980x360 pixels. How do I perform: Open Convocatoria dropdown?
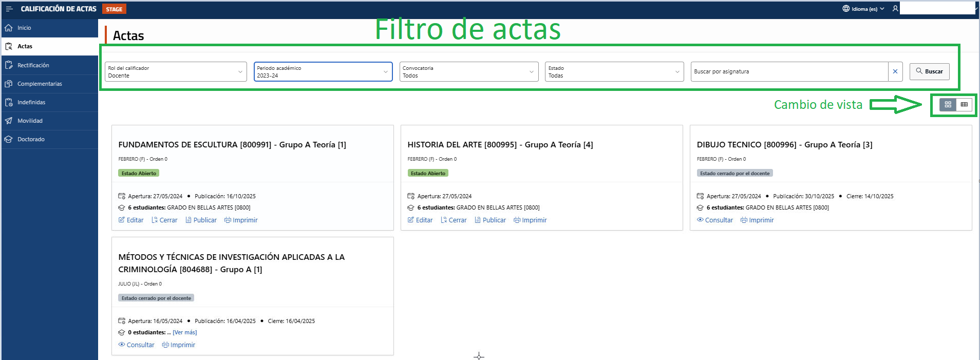click(469, 71)
